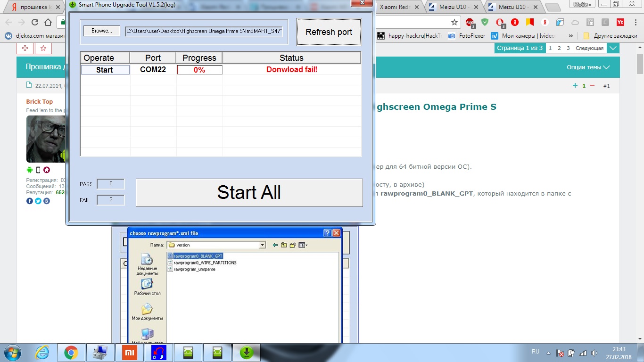This screenshot has width=644, height=362.
Task: Click the green Android icon under the avatar
Action: 30,170
